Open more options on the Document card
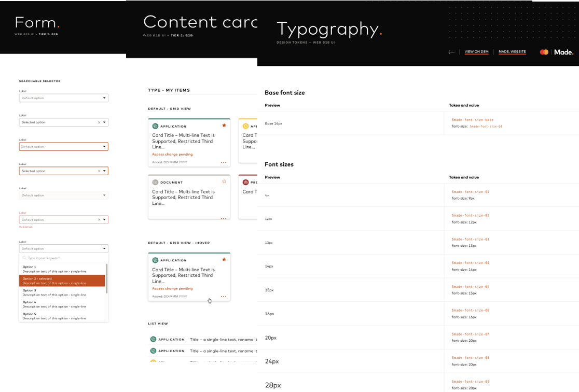Image resolution: width=579 pixels, height=392 pixels. [224, 218]
